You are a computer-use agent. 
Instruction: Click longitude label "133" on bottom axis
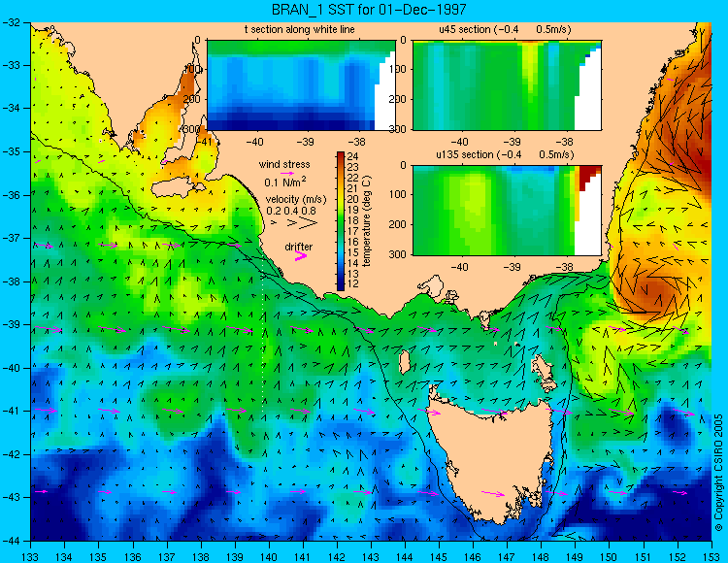pos(30,556)
